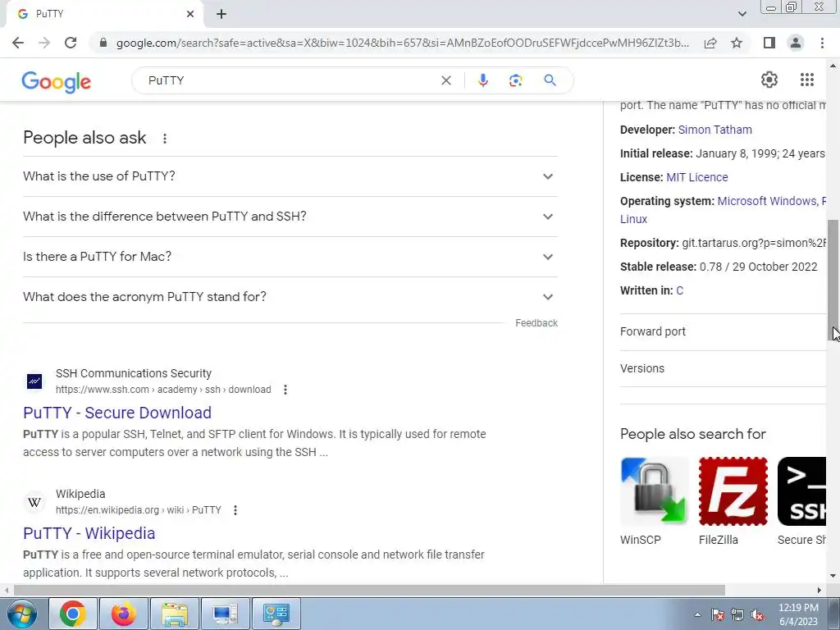Open the 'C' written-in link
The width and height of the screenshot is (840, 630).
[680, 290]
